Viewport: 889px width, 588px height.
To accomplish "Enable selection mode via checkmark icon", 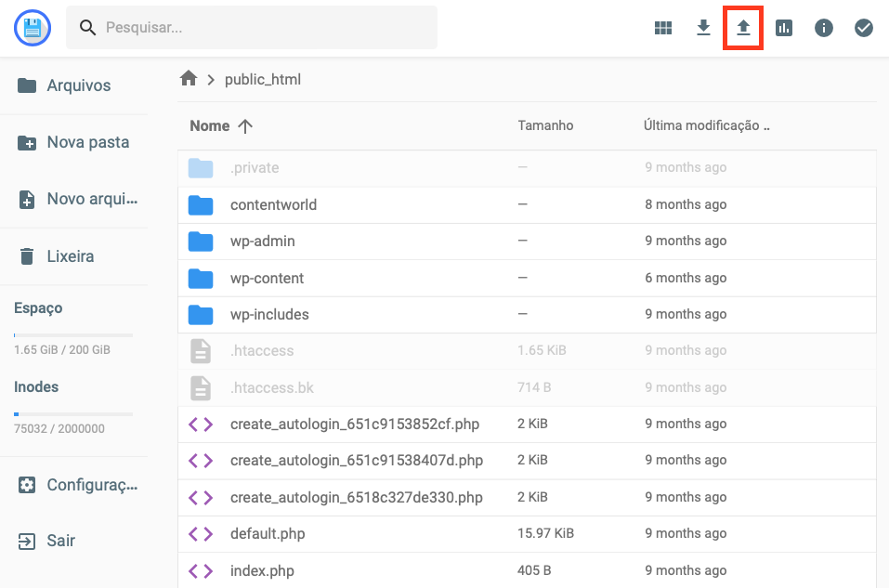I will click(863, 28).
